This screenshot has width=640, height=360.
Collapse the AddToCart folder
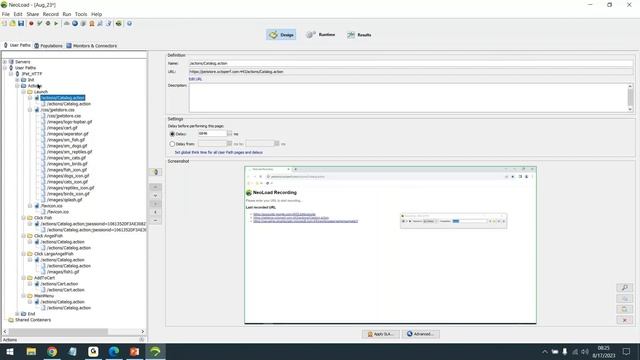(24, 278)
